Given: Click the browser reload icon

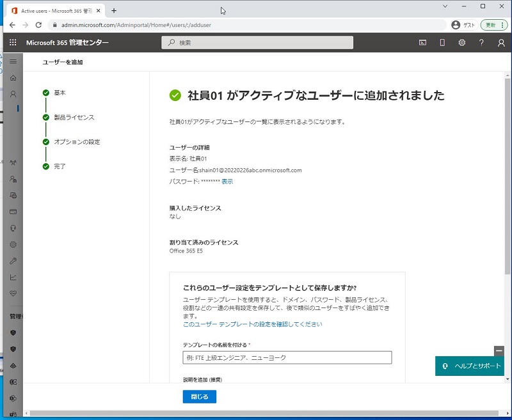Looking at the screenshot, I should click(x=38, y=25).
